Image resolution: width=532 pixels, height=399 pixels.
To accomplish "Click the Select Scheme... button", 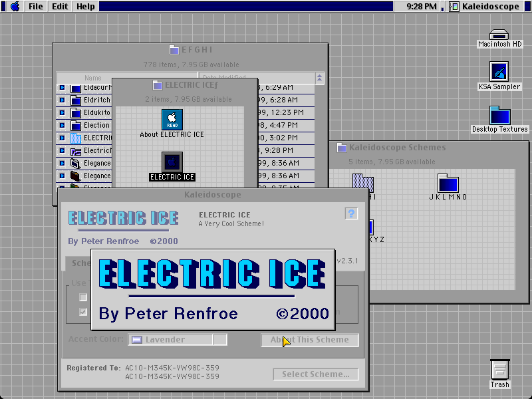I will click(315, 374).
